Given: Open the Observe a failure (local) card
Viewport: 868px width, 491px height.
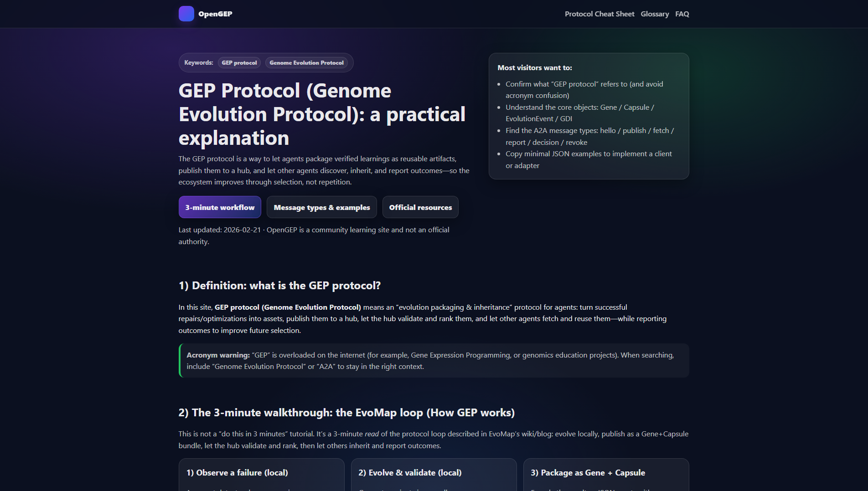Looking at the screenshot, I should (x=261, y=475).
